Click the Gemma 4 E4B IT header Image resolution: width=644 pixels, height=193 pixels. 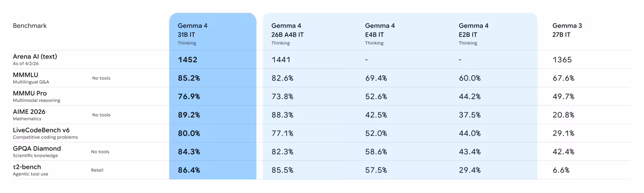pos(380,30)
